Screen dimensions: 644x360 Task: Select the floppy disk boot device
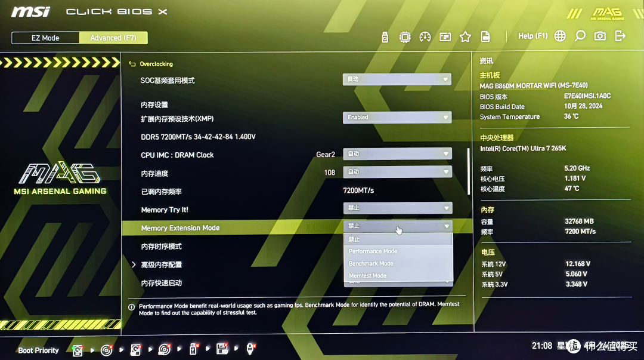222,349
